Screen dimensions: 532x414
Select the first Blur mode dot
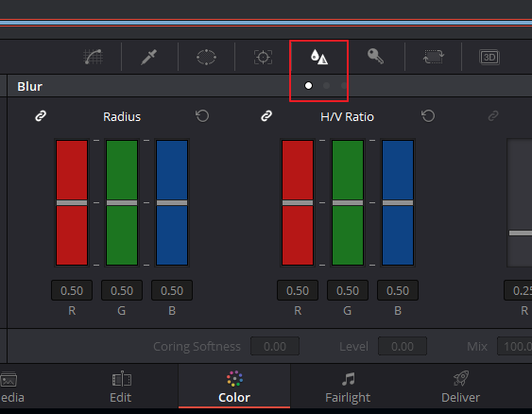tap(308, 85)
